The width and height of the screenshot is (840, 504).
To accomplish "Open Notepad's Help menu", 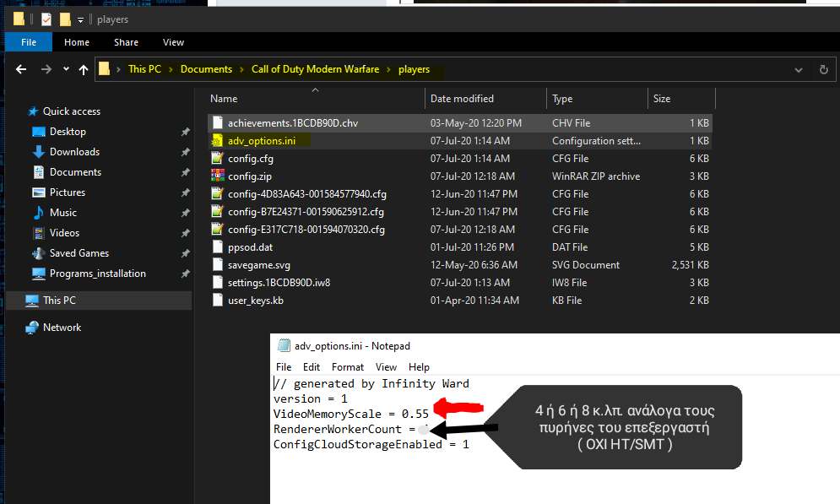I will pos(419,367).
